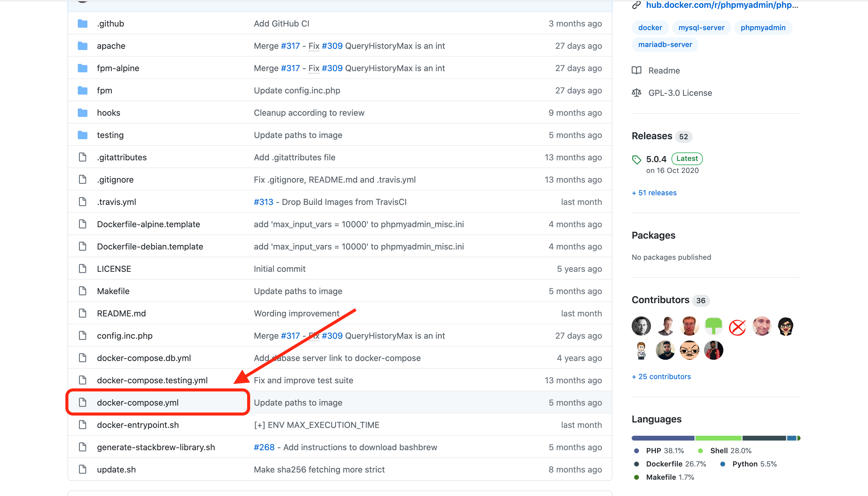Viewport: 868px width, 496px height.
Task: Click the red crossed-circle contributor avatar
Action: (x=737, y=327)
